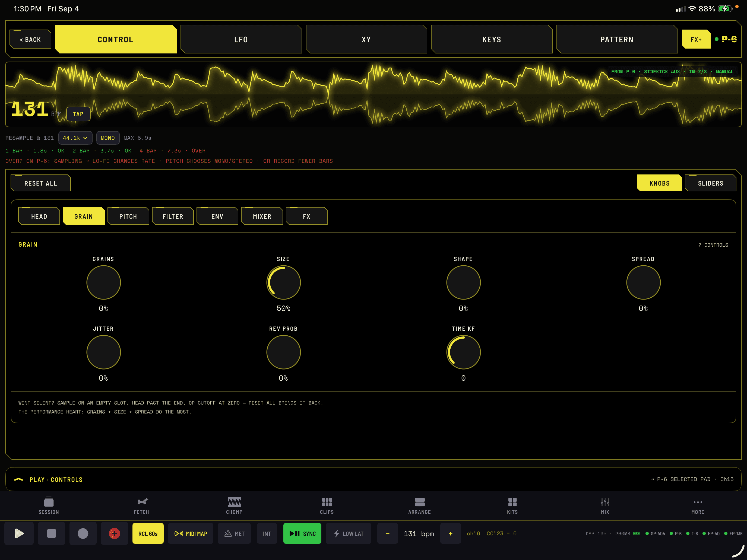Toggle LOW LAT mode
The image size is (747, 560).
pyautogui.click(x=348, y=534)
